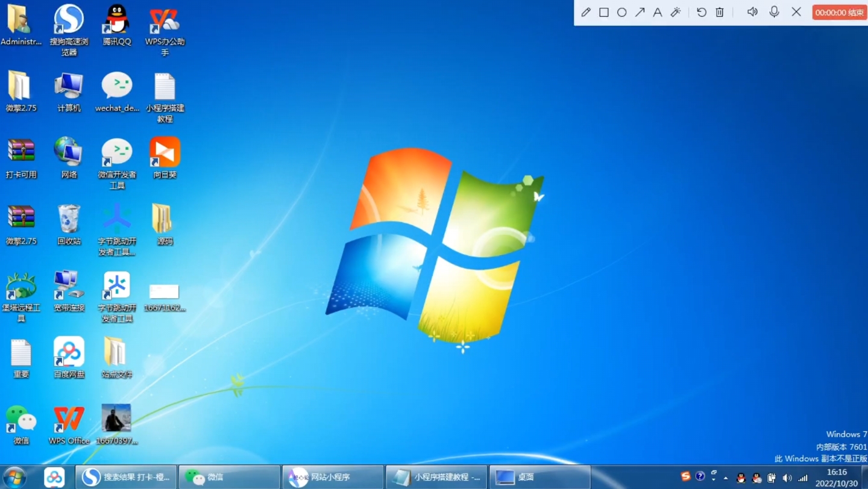Select the 微擎2.75 RAR archive icon
This screenshot has width=868, height=489.
21,225
